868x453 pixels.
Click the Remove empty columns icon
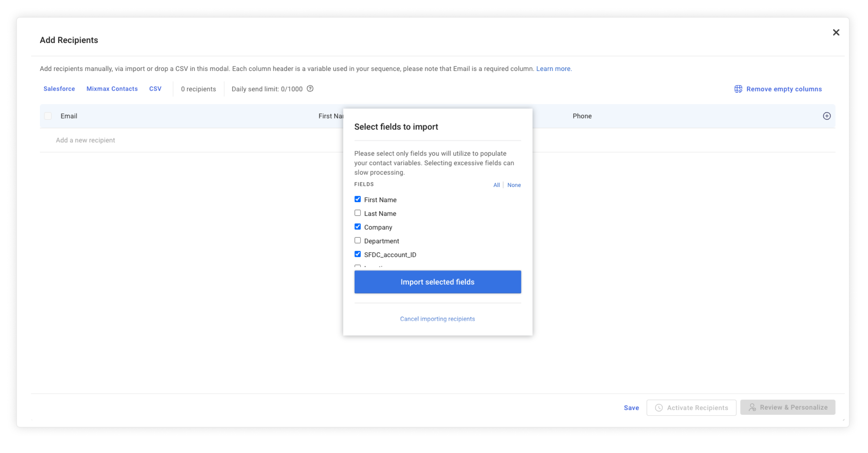(738, 89)
